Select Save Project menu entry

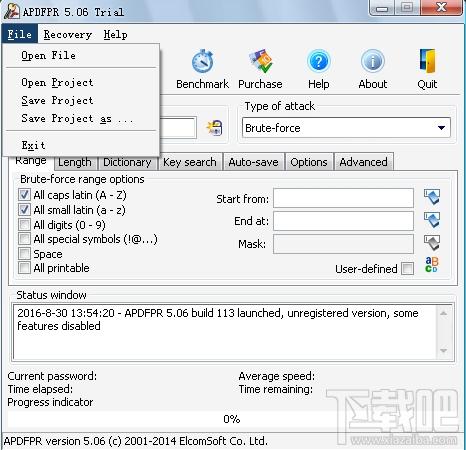pos(81,100)
